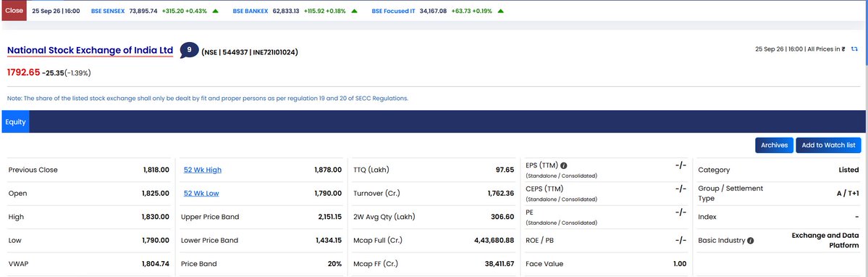Click the Exchange and Data Platform industry text
Image resolution: width=868 pixels, height=277 pixels.
click(x=825, y=241)
